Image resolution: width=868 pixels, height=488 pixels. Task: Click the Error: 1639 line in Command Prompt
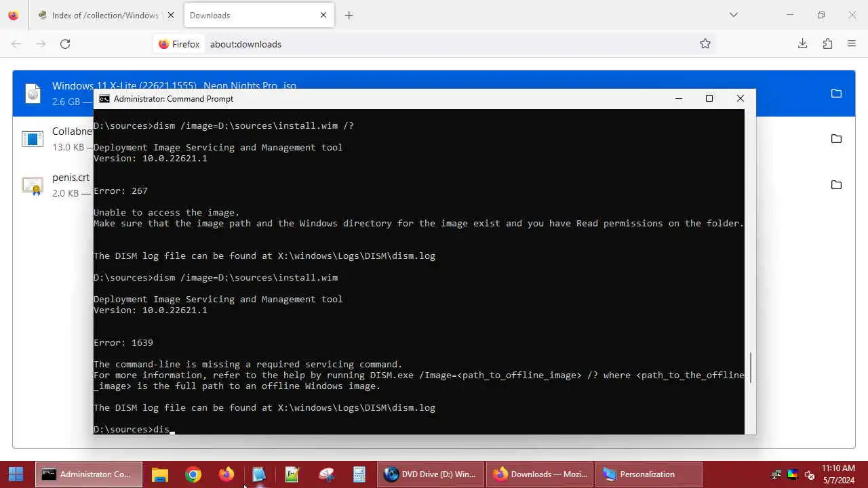pyautogui.click(x=123, y=343)
